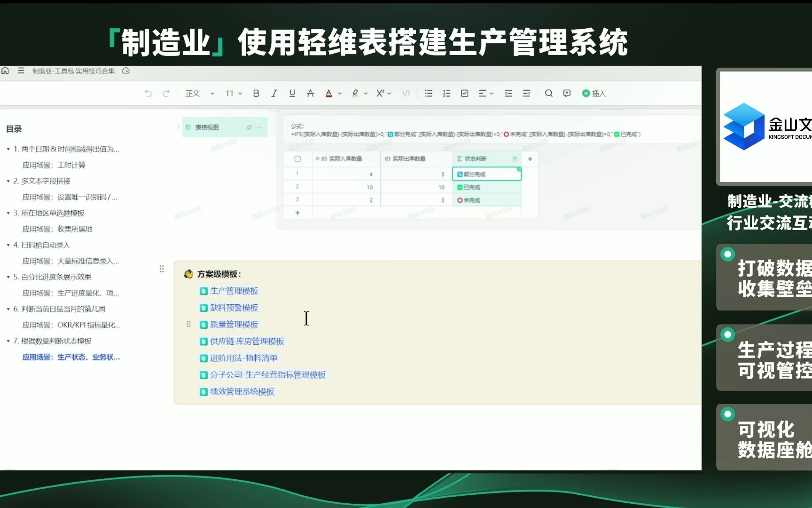The height and width of the screenshot is (508, 812).
Task: Click the 插入 insert button
Action: coord(594,93)
